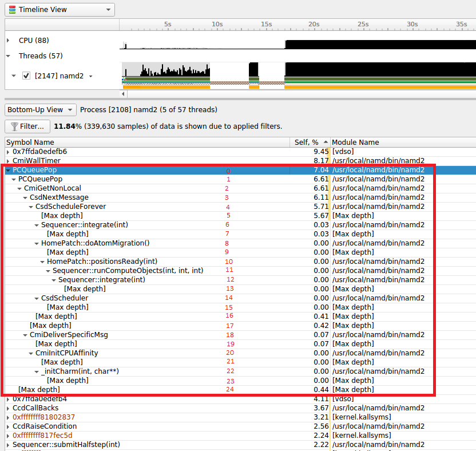Expand the CPU (88) row
476x451 pixels.
8,40
